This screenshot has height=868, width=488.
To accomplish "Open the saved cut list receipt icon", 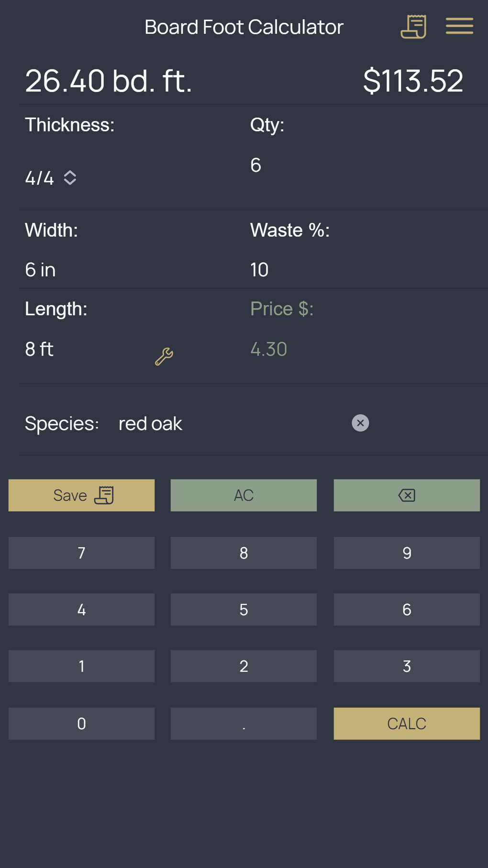I will [x=413, y=27].
